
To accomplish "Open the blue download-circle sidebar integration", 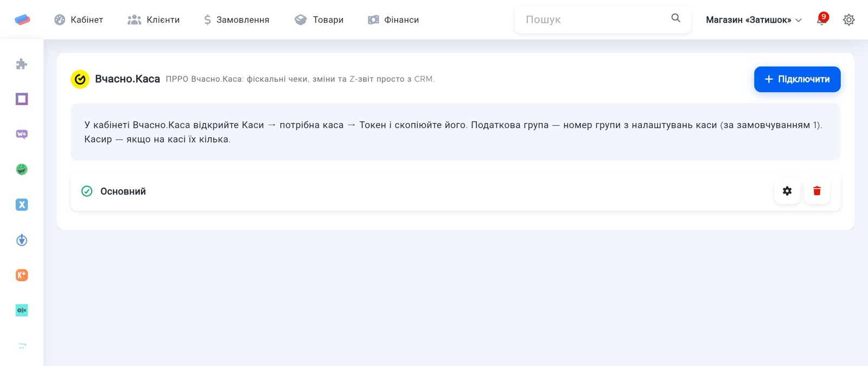I will tap(22, 240).
